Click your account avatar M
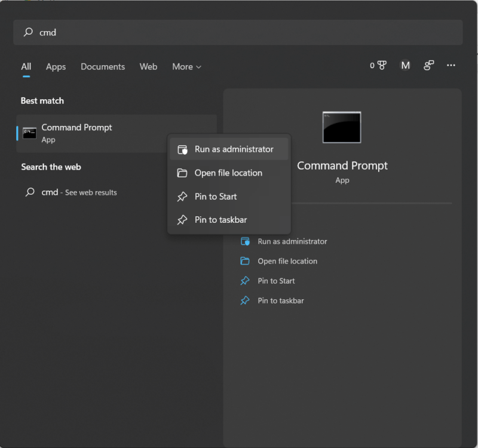478x448 pixels. click(x=405, y=65)
